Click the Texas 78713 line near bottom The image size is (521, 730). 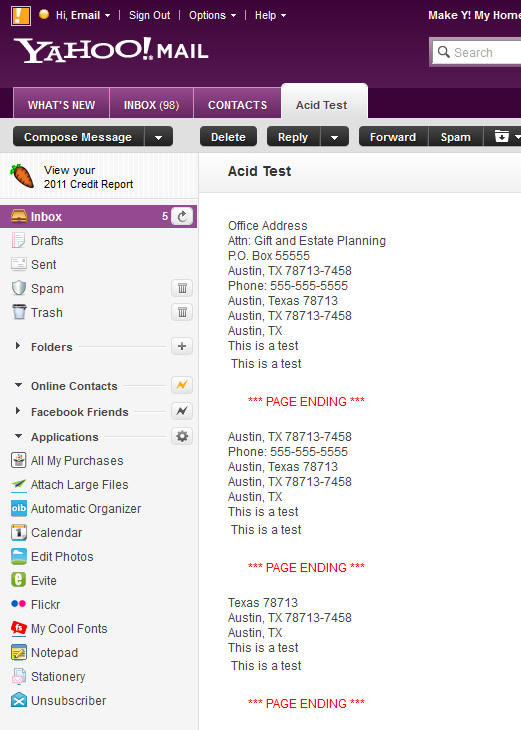263,602
